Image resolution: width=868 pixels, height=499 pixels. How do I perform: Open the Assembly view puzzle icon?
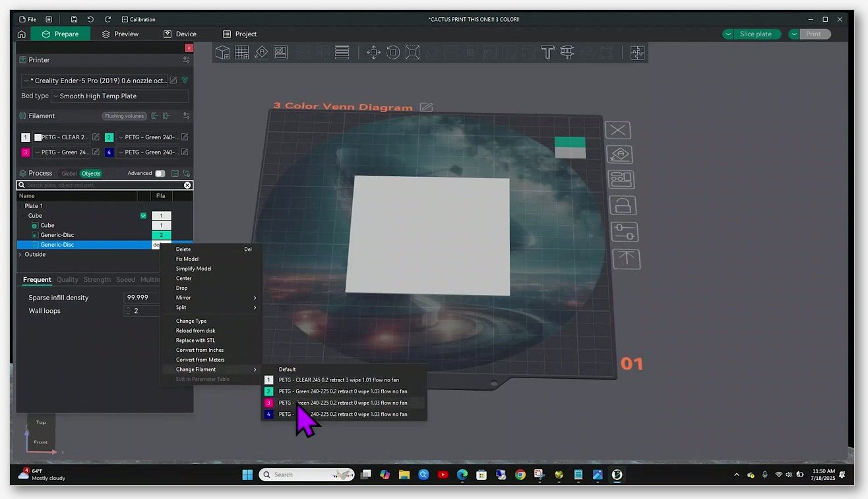[637, 52]
